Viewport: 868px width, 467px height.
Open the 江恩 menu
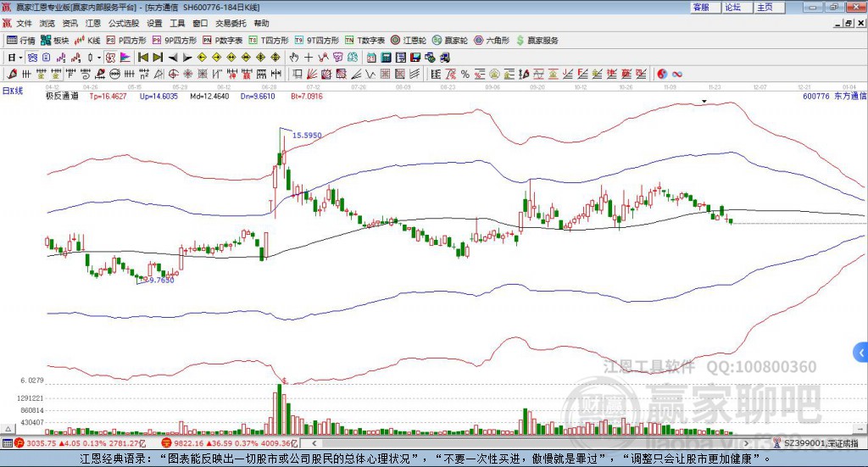92,24
